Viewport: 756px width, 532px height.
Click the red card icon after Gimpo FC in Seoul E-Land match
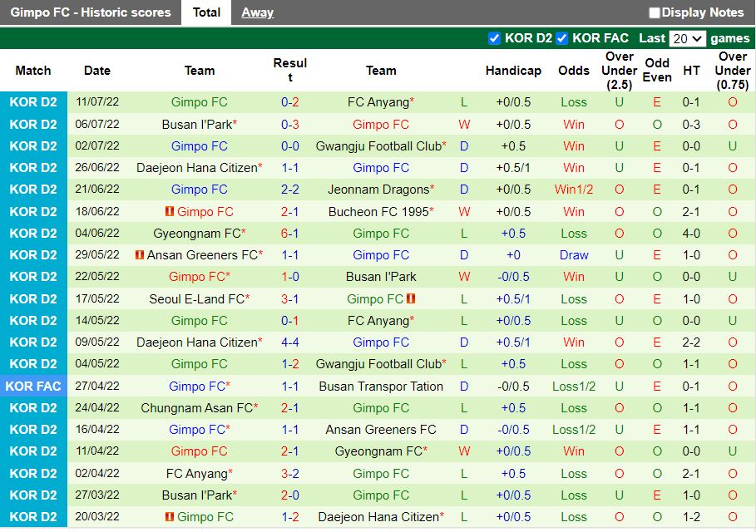[412, 298]
